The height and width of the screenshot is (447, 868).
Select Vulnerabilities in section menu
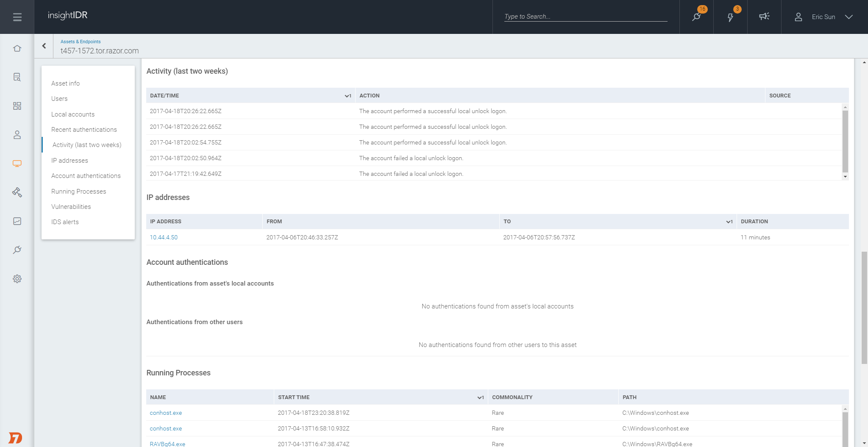[x=71, y=207]
